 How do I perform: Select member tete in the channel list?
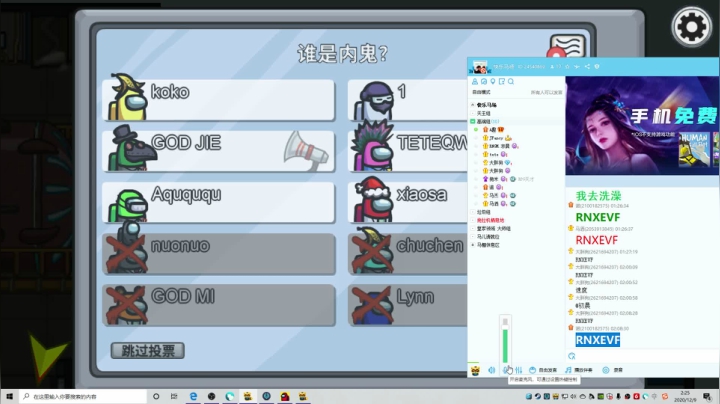(x=495, y=154)
